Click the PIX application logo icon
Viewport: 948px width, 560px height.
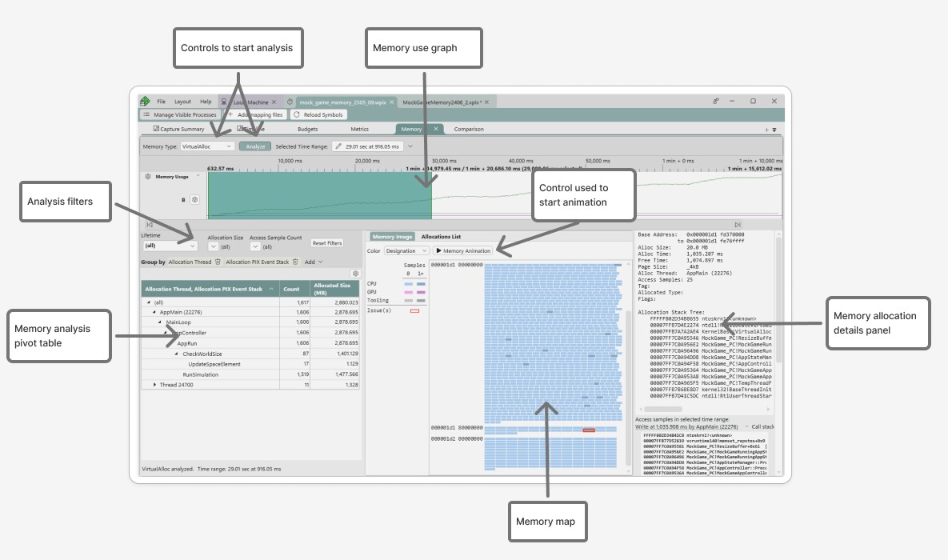(x=145, y=102)
